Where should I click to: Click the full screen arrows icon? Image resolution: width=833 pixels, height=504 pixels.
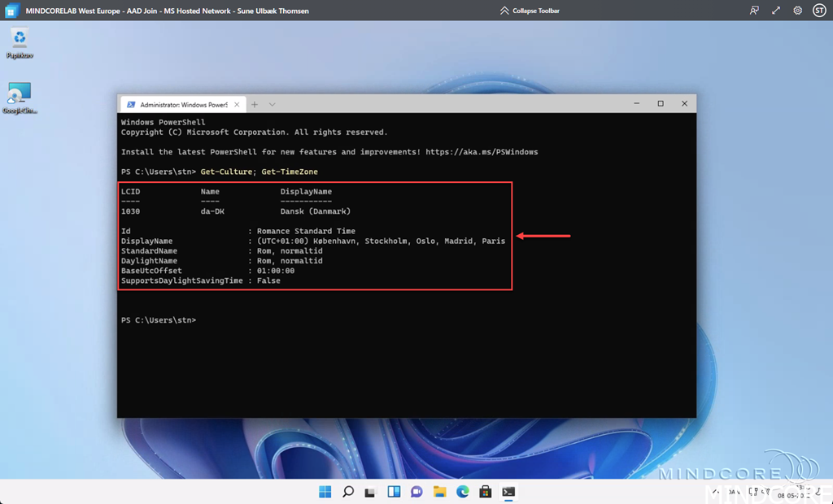coord(776,11)
